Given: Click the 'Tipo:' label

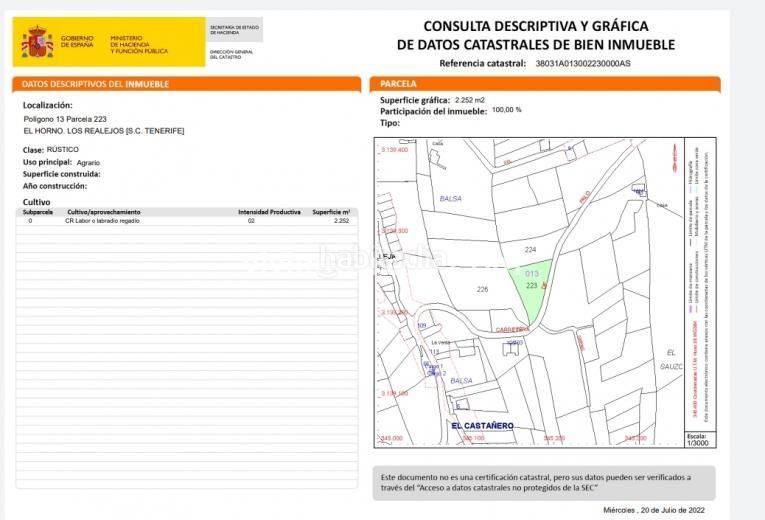Looking at the screenshot, I should pos(390,123).
